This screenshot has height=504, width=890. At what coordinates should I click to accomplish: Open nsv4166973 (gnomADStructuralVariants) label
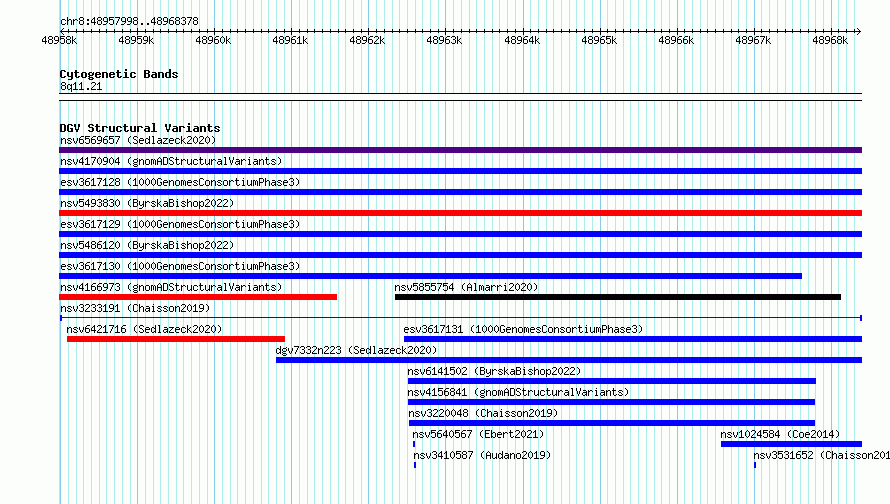[171, 287]
